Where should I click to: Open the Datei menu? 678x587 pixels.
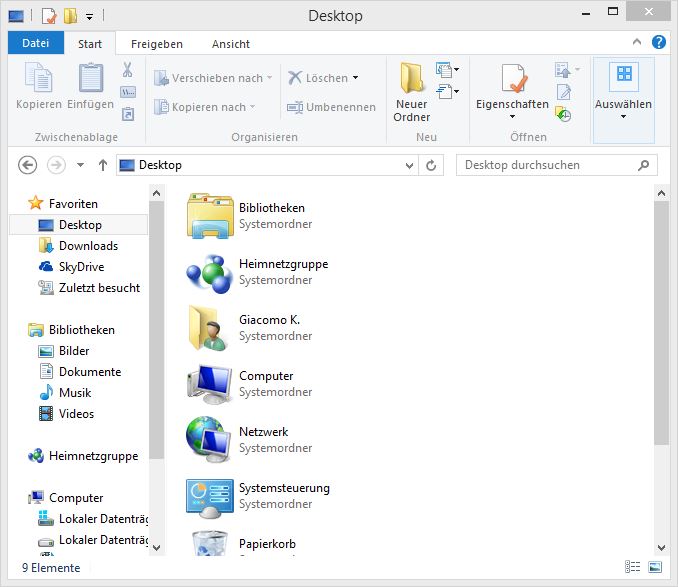(x=35, y=44)
